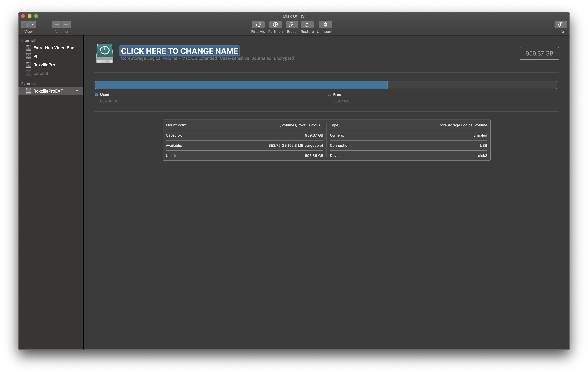Click the blue used storage bar
The image size is (588, 374).
pos(241,85)
